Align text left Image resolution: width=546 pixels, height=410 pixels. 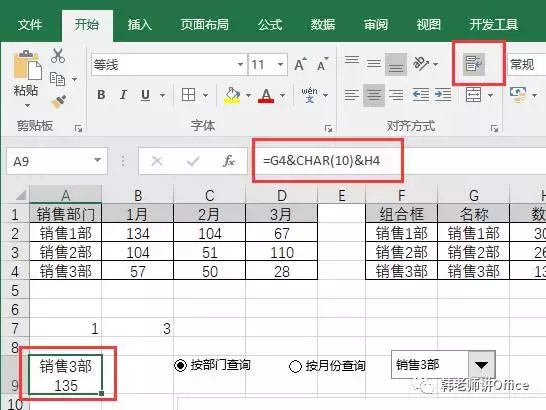click(352, 95)
